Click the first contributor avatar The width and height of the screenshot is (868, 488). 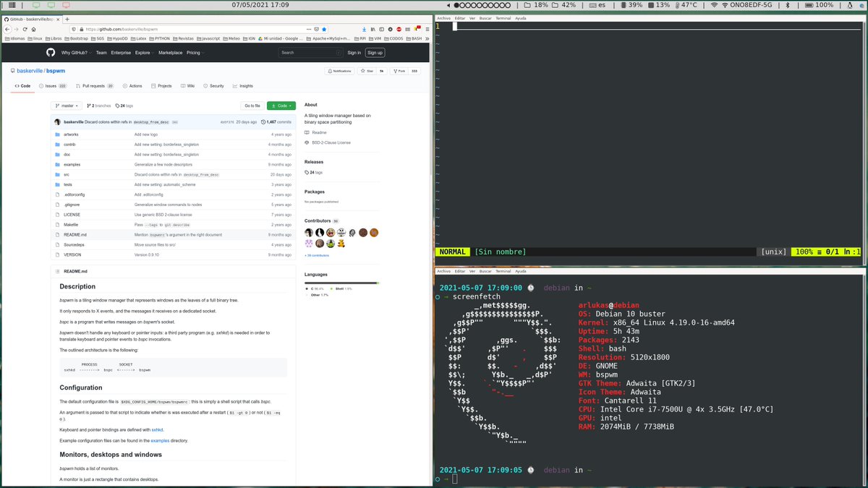tap(309, 233)
